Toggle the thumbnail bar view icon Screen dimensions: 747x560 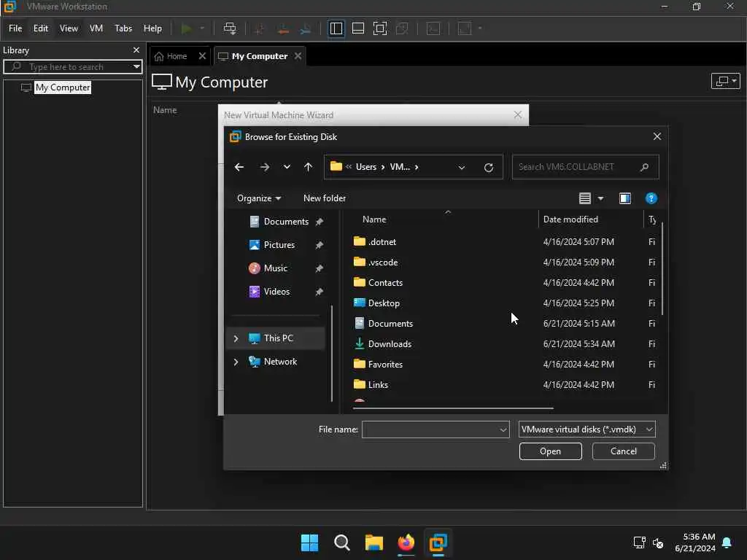357,28
